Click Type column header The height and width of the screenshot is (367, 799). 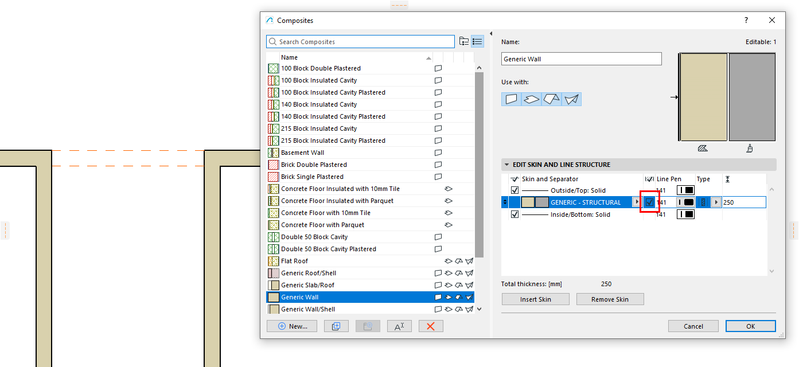[x=703, y=179]
